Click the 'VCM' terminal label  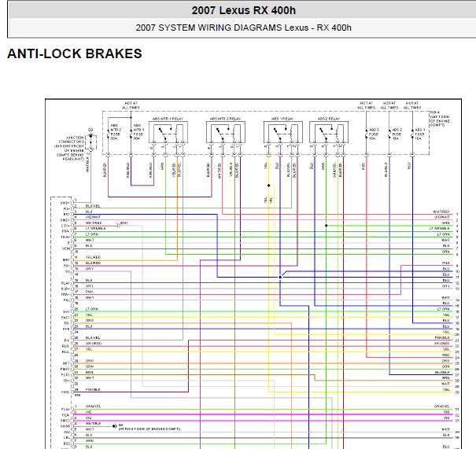[66, 248]
